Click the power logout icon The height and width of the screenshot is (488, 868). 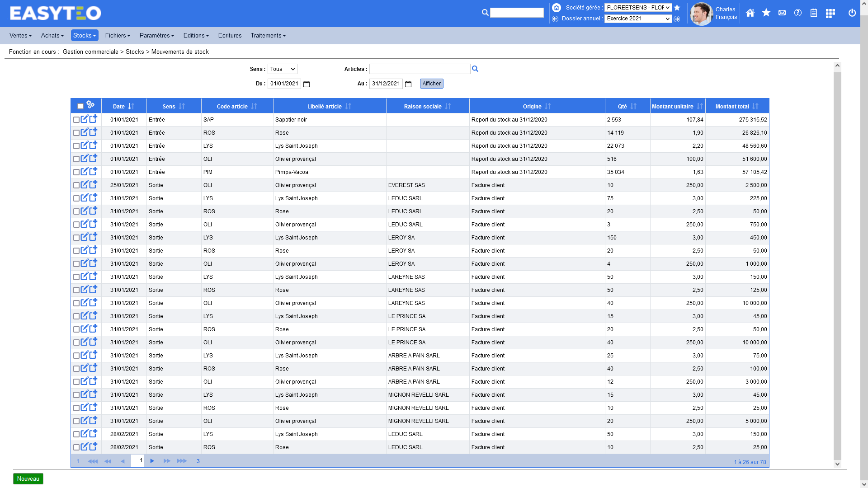coord(852,13)
